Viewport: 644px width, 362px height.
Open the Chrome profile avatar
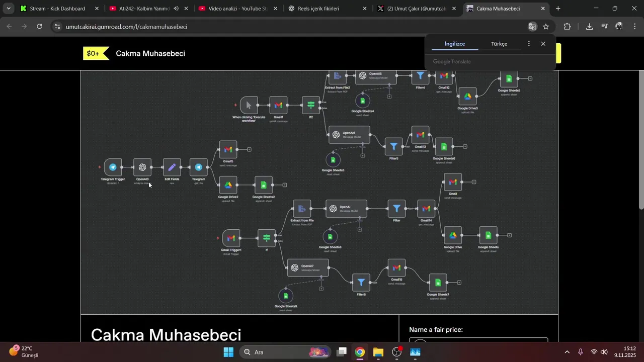click(x=619, y=27)
